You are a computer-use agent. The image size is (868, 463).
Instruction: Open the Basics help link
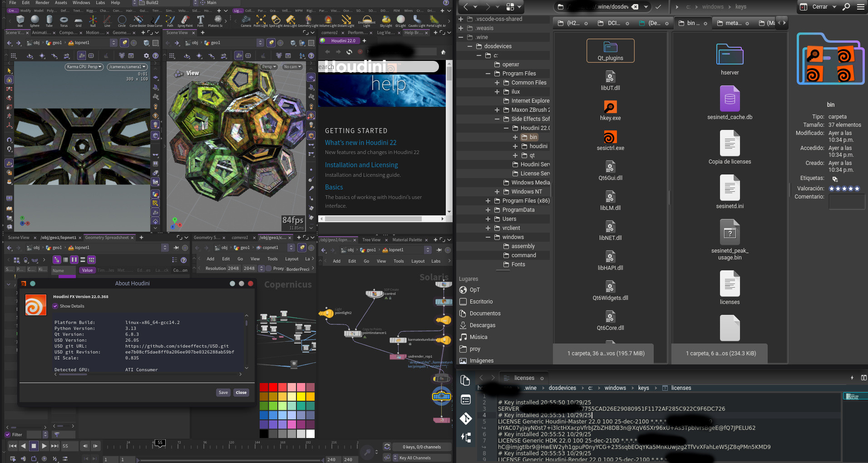334,187
